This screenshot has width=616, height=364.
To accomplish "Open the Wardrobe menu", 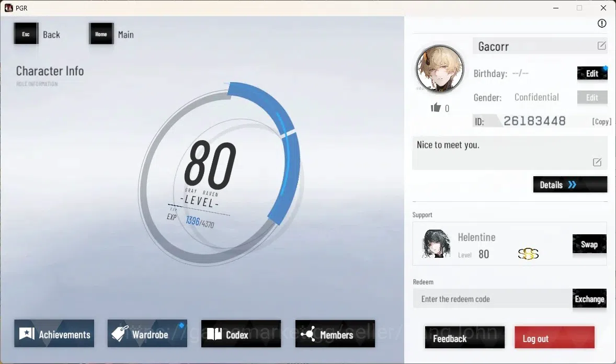I will [x=147, y=334].
